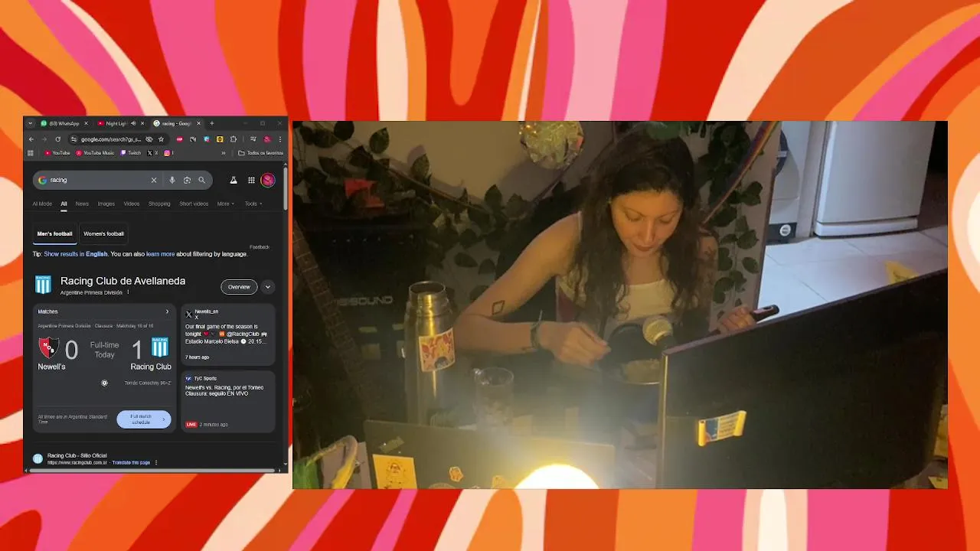Image resolution: width=980 pixels, height=551 pixels.
Task: Open Search Labs flask icon
Action: click(234, 180)
